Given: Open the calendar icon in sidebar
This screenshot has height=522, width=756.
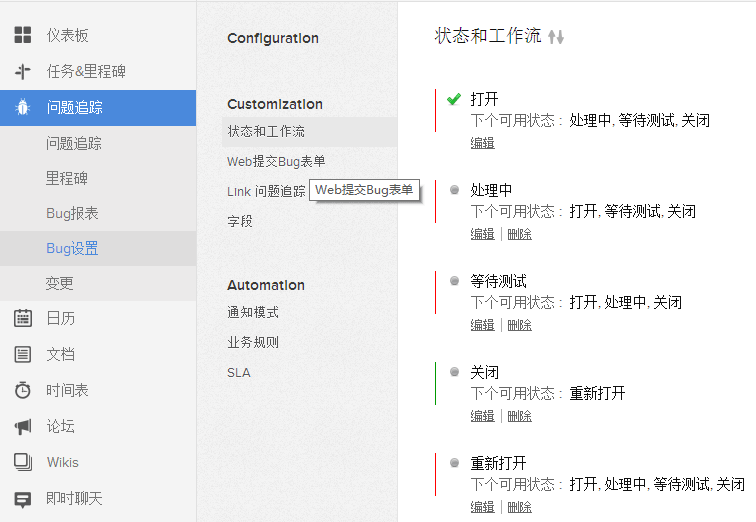Looking at the screenshot, I should [x=22, y=318].
